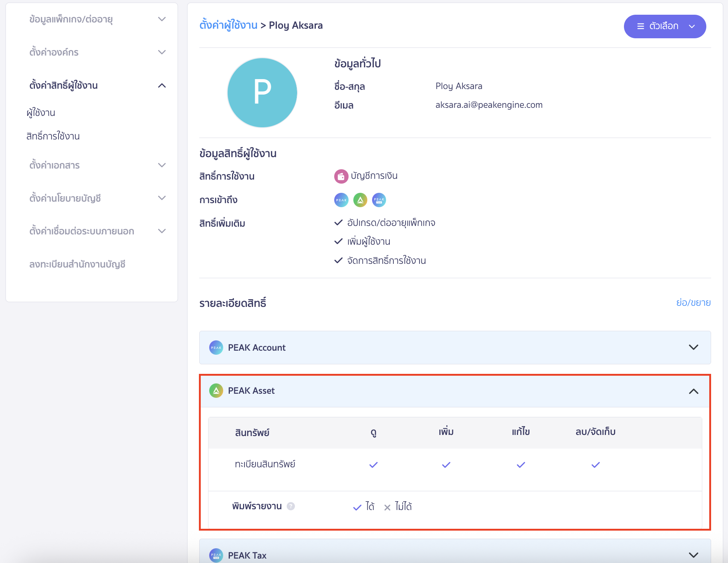Click the PEAK Account icon in access row
728x563 pixels.
click(341, 200)
